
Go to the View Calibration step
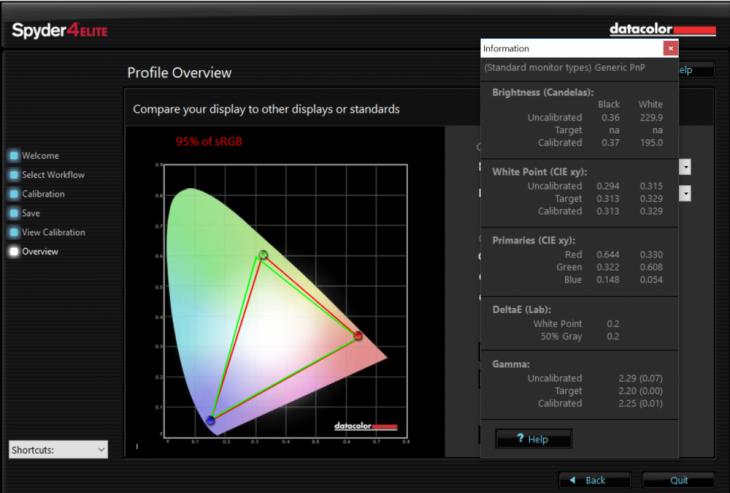click(x=54, y=232)
